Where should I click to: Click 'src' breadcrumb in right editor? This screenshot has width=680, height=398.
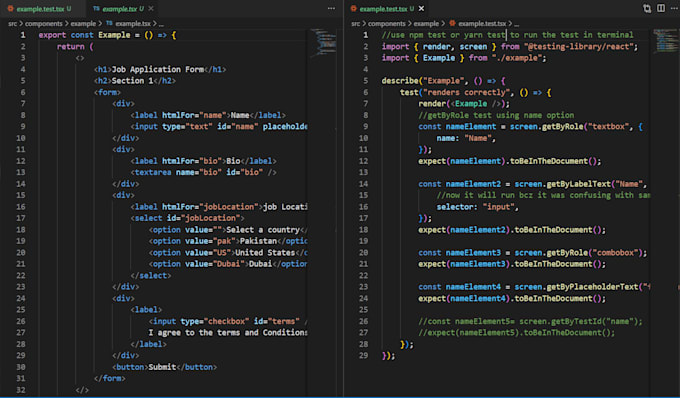(x=356, y=23)
